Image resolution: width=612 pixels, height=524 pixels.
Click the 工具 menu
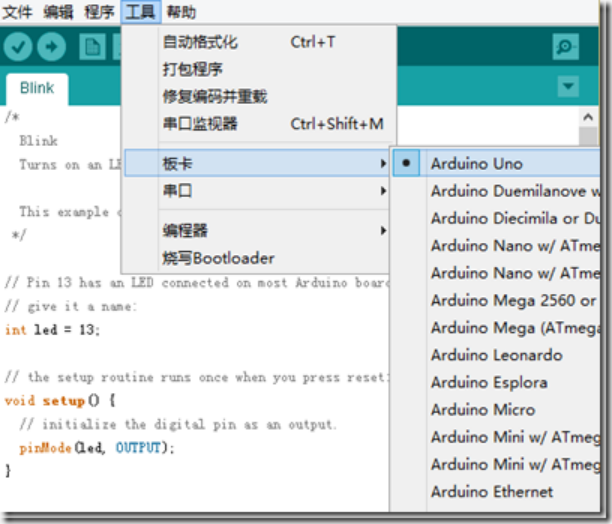(141, 12)
